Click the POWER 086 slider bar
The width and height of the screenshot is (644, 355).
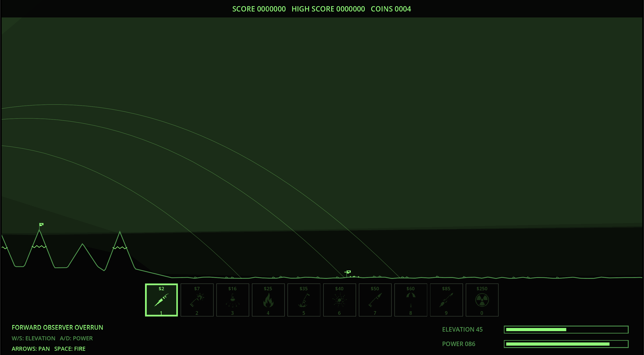(566, 344)
